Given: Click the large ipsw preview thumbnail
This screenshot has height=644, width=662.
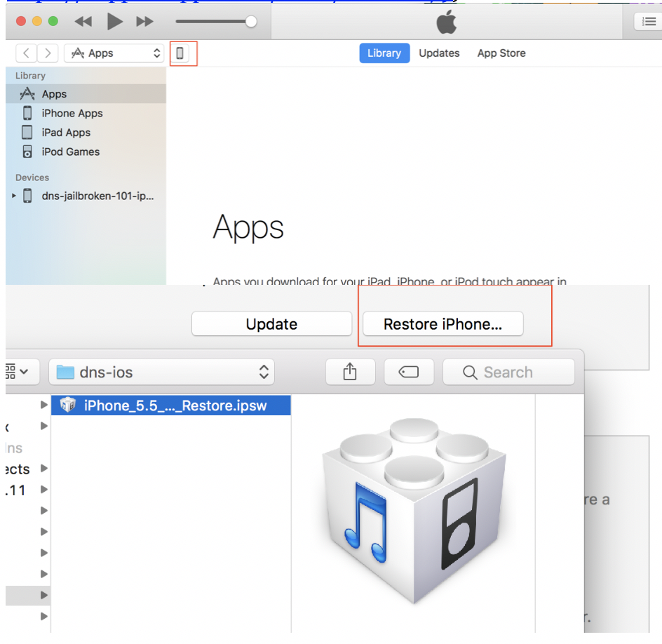Looking at the screenshot, I should 414,511.
